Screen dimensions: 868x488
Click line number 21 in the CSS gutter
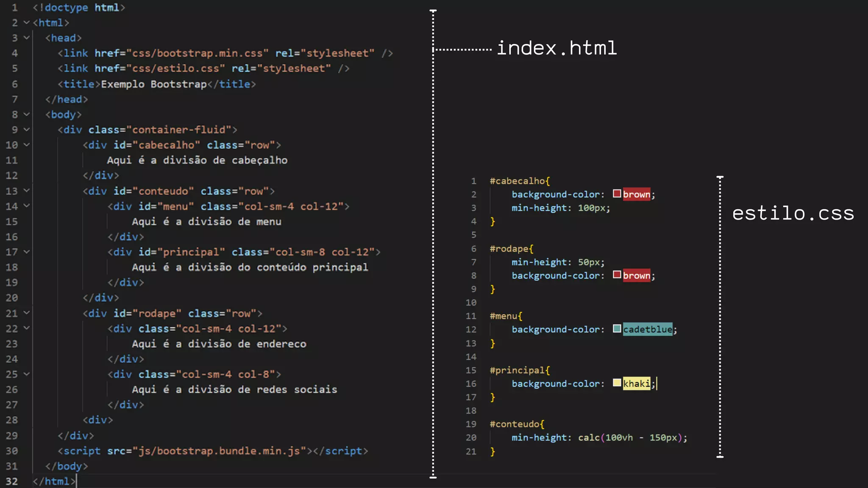tap(471, 452)
